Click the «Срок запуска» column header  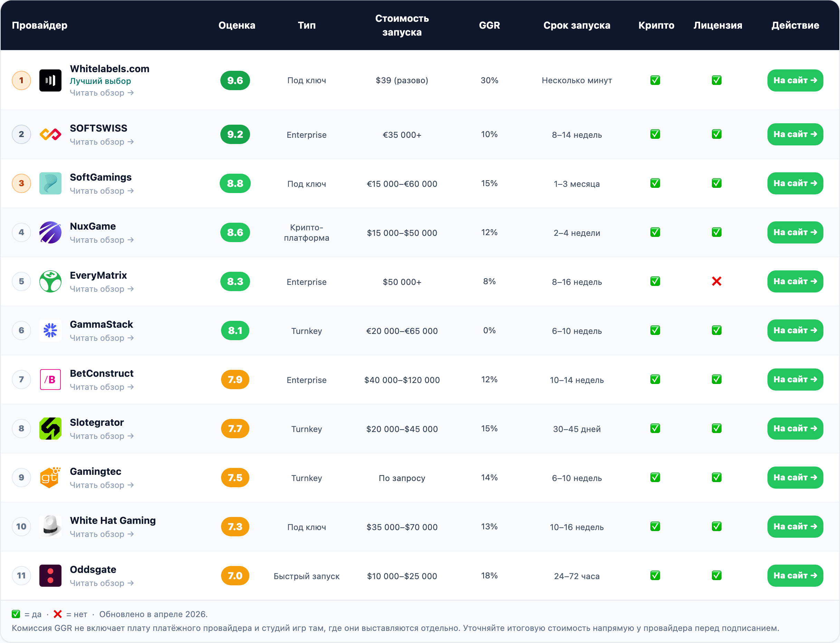(576, 25)
